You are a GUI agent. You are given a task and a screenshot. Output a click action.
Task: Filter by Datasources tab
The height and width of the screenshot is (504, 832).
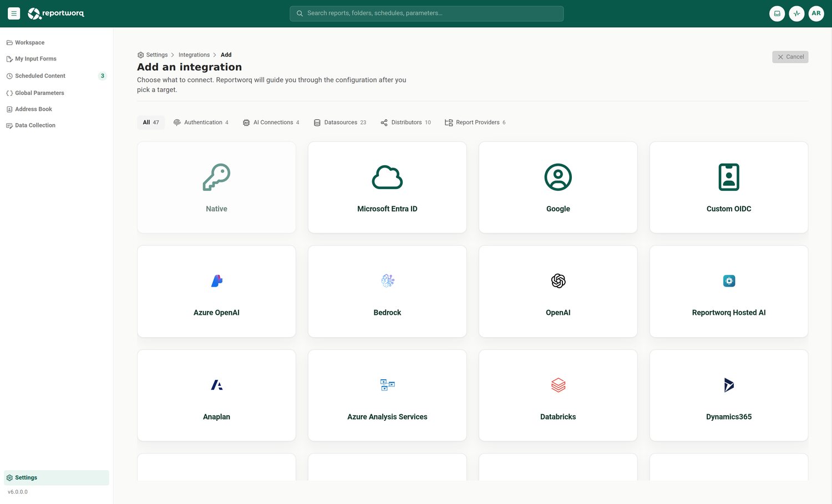pos(340,123)
